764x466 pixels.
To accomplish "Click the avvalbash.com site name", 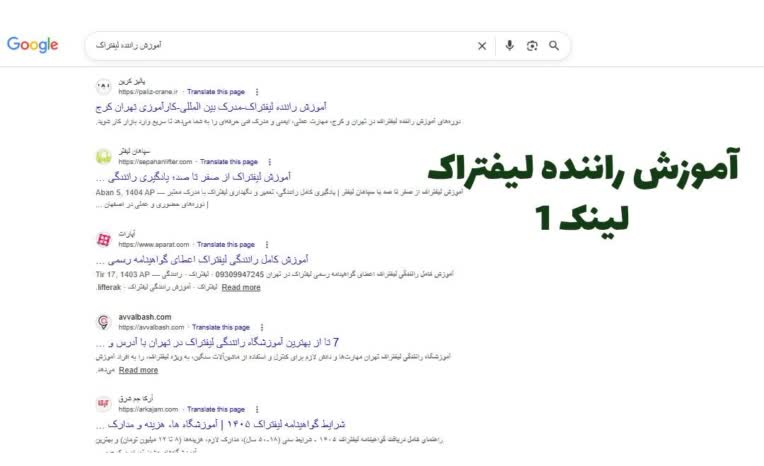I will [145, 317].
